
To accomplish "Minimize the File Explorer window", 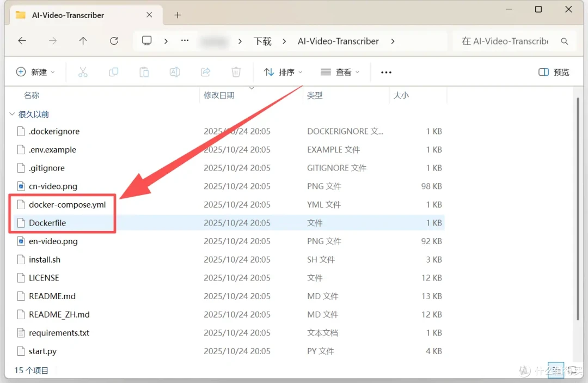I will [509, 9].
